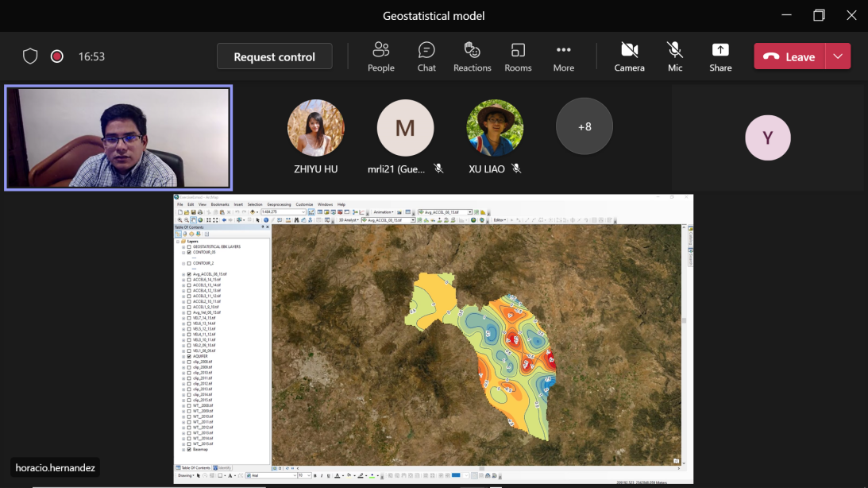Viewport: 868px width, 488px height.
Task: Open the Reactions menu
Action: (472, 56)
